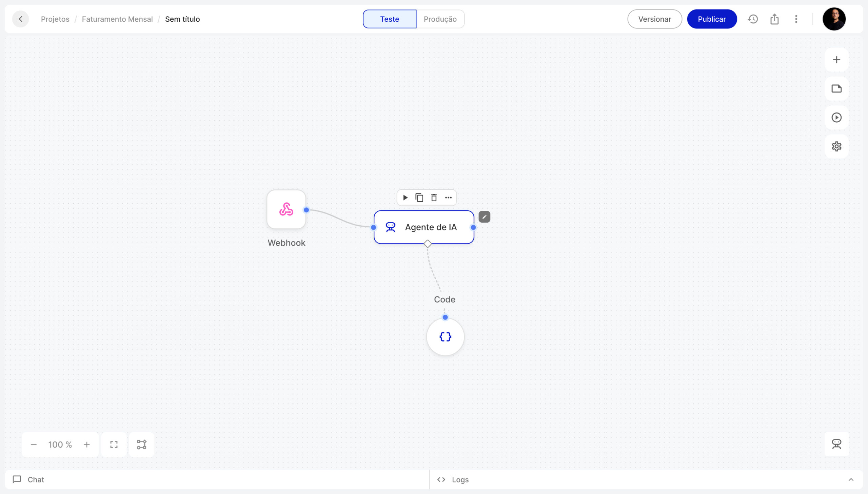
Task: Select the Webhook node icon
Action: [x=286, y=209]
